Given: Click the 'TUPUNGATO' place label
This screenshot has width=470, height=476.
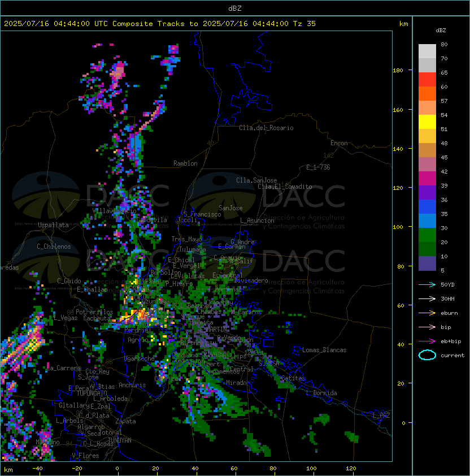Looking at the screenshot, I should pos(92,393).
